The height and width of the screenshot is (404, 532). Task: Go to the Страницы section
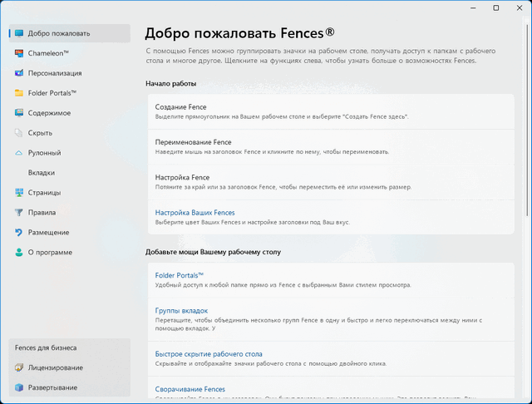(70, 192)
